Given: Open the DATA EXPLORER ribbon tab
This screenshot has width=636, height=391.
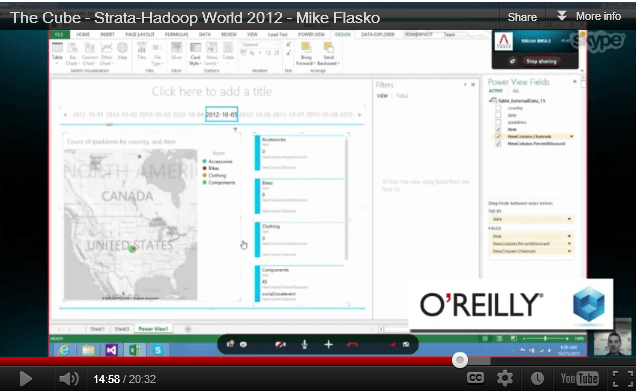Looking at the screenshot, I should click(378, 34).
